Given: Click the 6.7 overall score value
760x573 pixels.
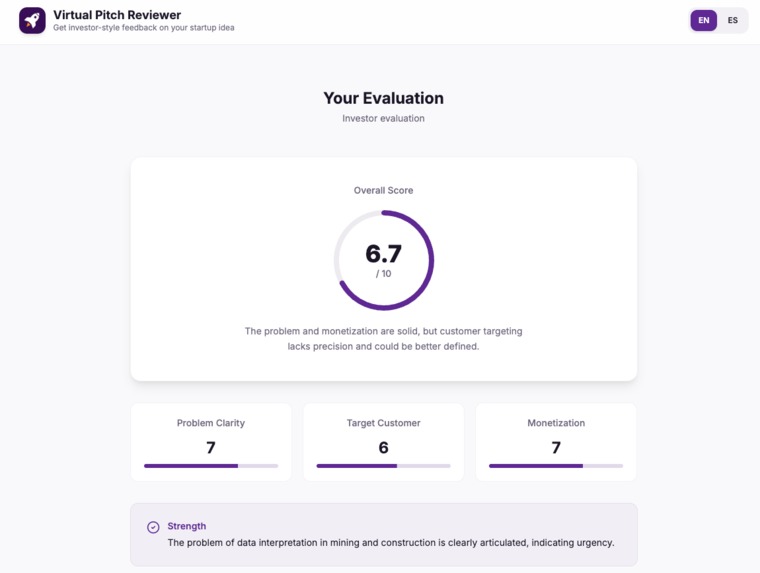Looking at the screenshot, I should coord(383,254).
